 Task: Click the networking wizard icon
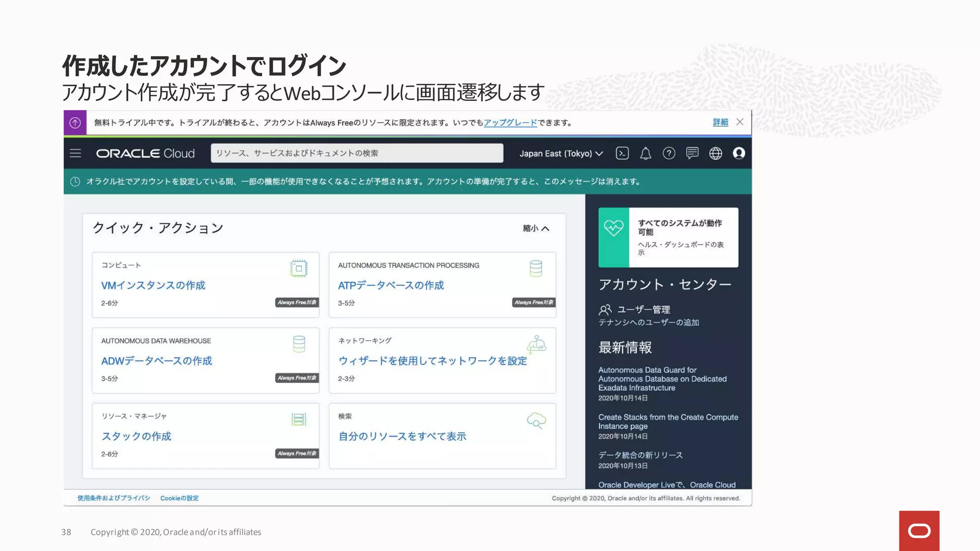[536, 344]
